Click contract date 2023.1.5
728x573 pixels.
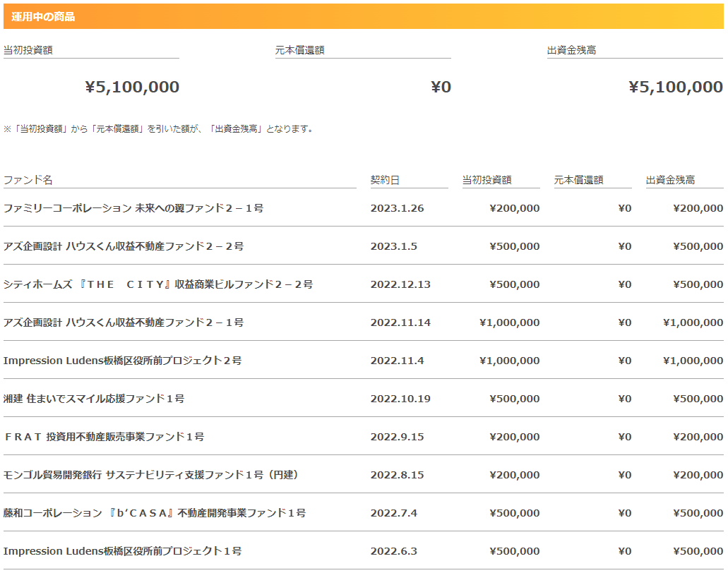[394, 246]
